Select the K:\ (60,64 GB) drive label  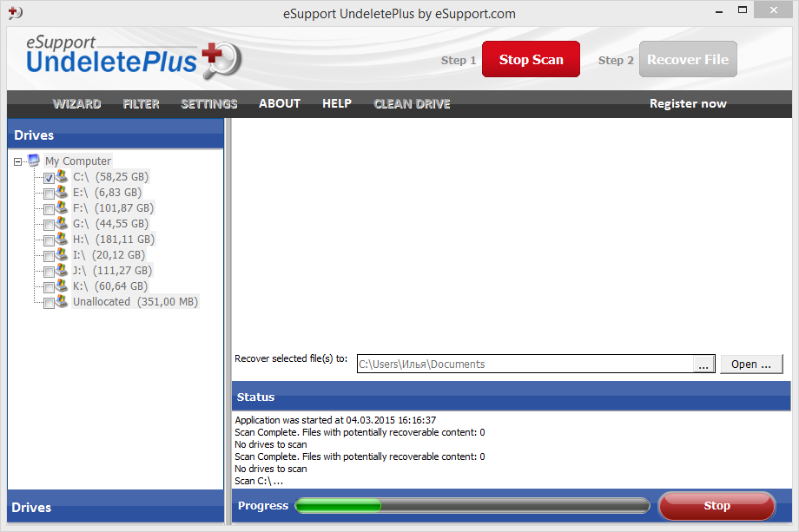coord(110,286)
